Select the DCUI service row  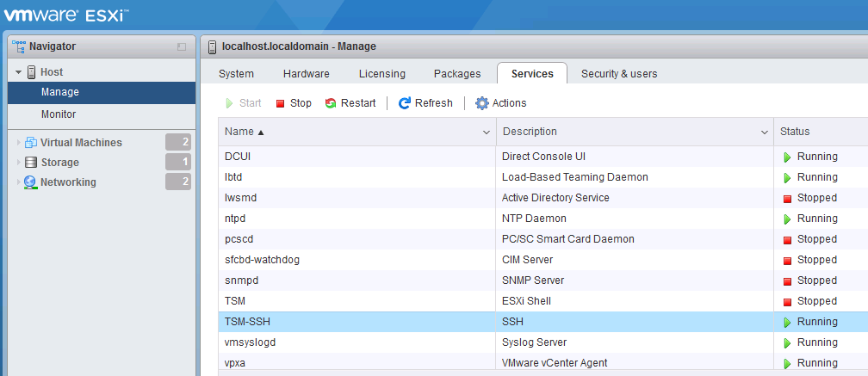coord(543,157)
